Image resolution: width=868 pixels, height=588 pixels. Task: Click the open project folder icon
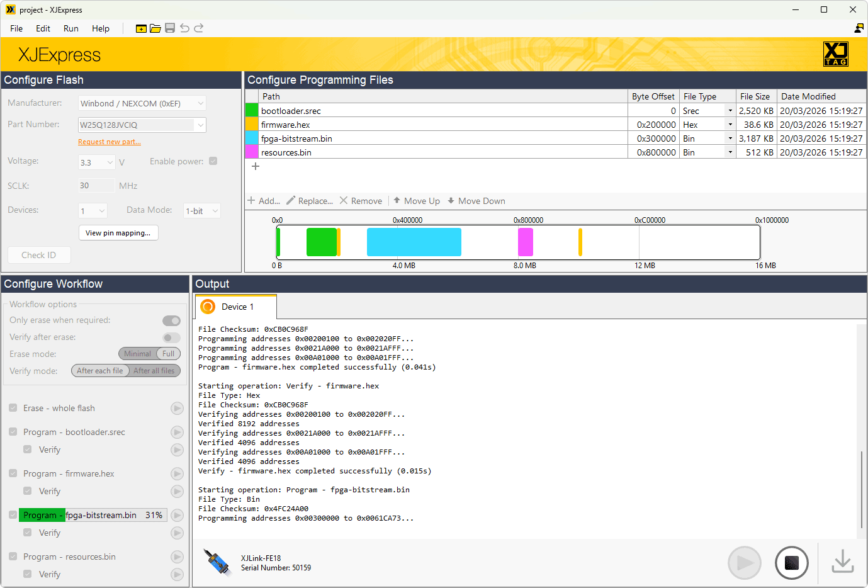(x=155, y=28)
